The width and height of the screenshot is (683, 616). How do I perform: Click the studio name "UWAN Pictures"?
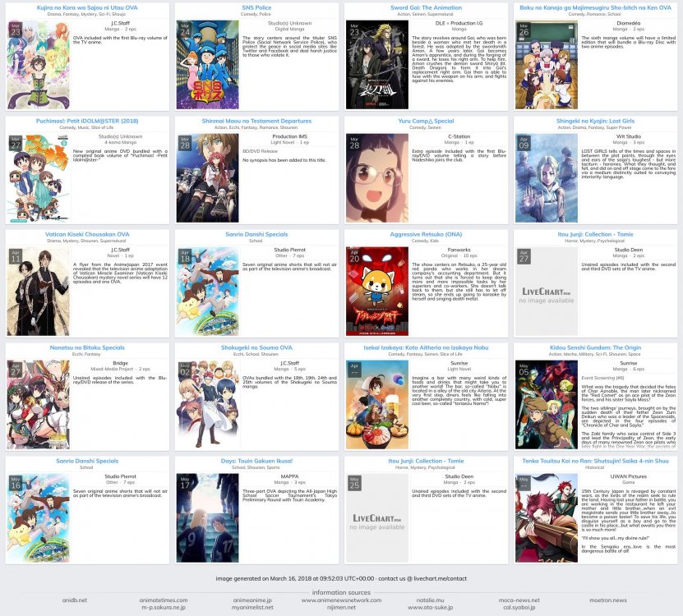[629, 476]
